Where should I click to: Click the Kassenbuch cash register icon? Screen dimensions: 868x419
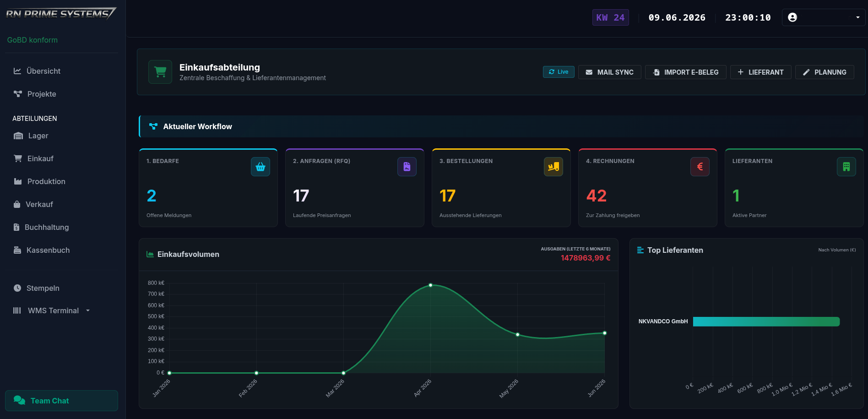coord(17,250)
